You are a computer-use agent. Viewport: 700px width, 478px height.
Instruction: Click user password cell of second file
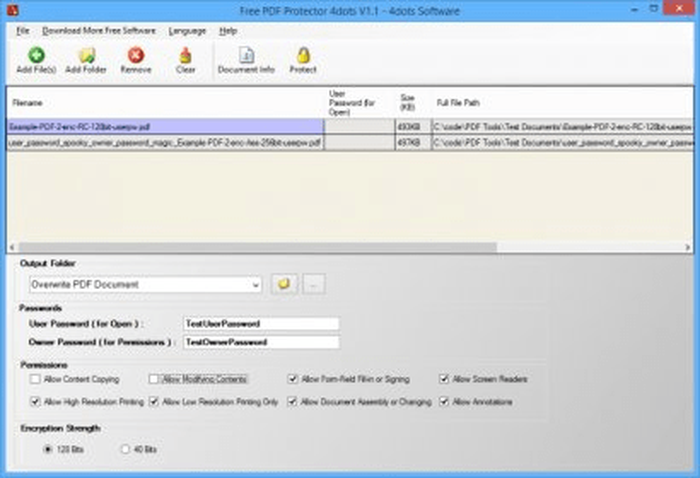pyautogui.click(x=360, y=143)
